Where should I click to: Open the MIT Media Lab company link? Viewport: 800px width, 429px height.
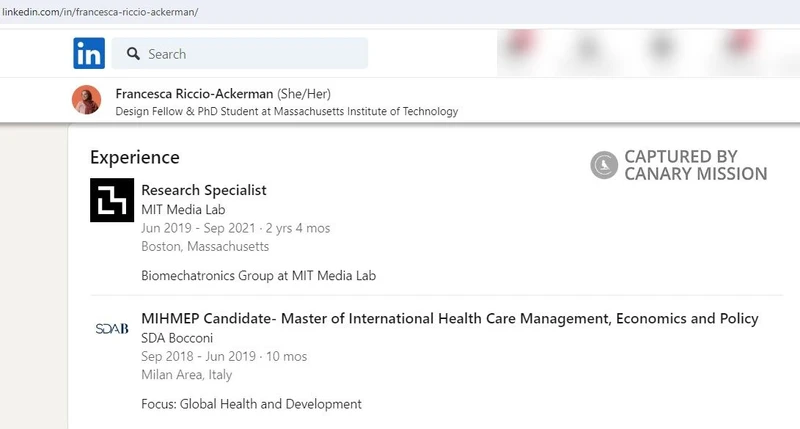[183, 210]
